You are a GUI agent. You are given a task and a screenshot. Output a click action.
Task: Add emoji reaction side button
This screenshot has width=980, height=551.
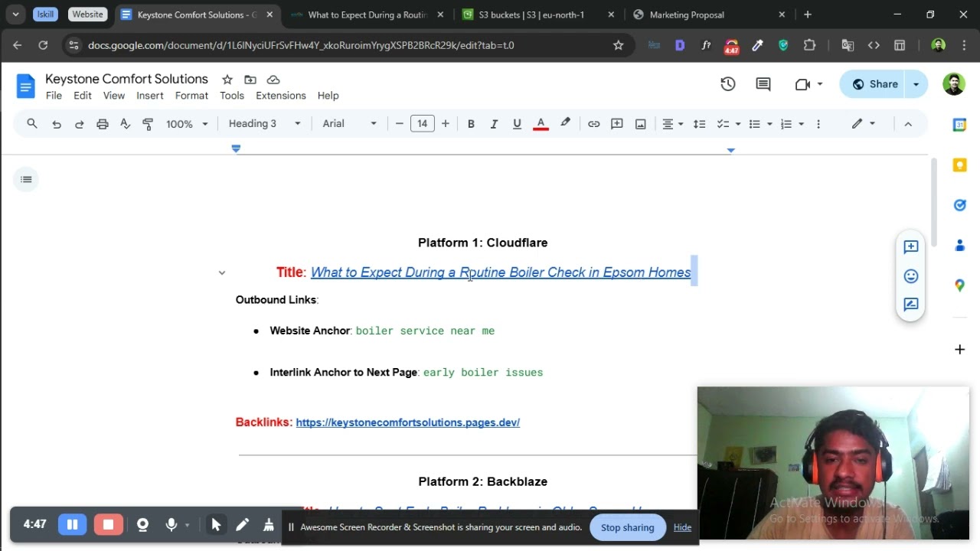point(911,275)
